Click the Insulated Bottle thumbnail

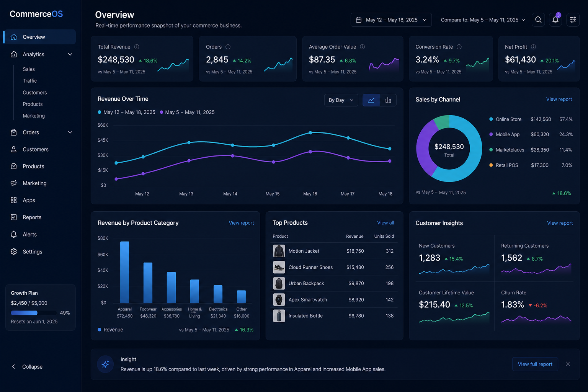tap(279, 316)
